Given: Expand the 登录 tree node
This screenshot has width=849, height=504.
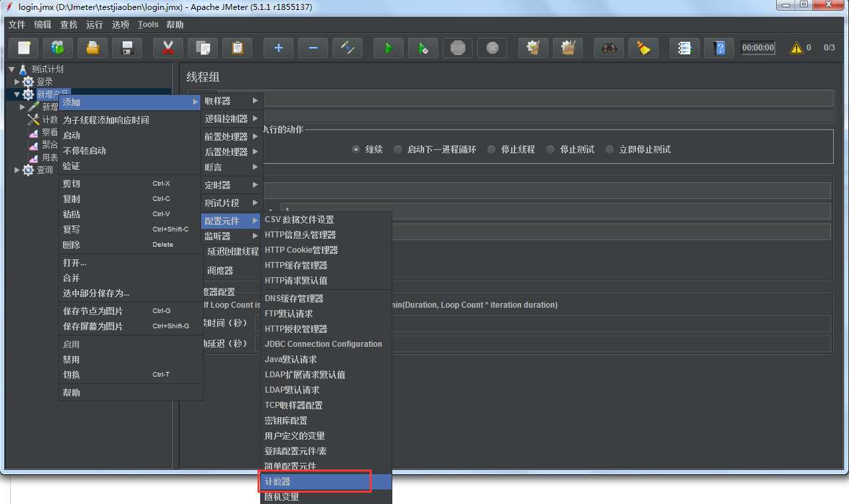Looking at the screenshot, I should point(17,82).
